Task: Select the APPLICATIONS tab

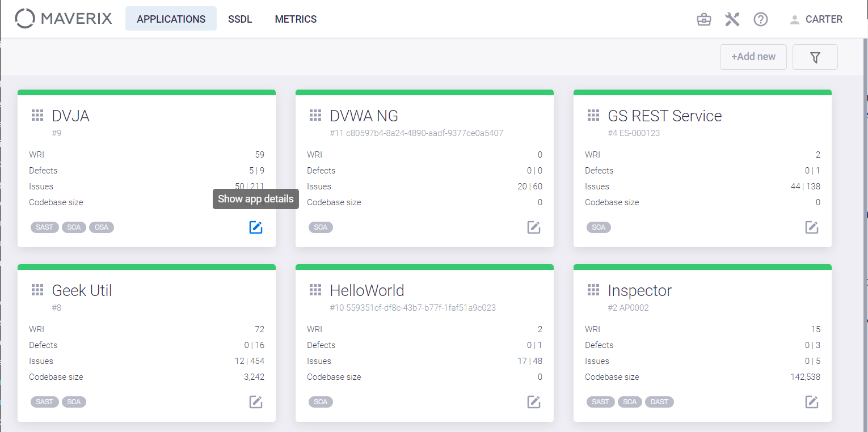Action: [x=171, y=19]
